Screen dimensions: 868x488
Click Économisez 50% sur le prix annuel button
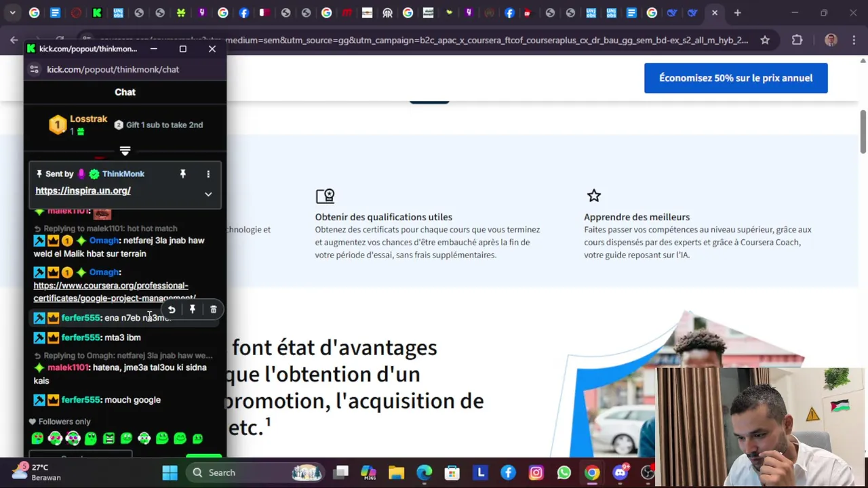[x=736, y=78]
